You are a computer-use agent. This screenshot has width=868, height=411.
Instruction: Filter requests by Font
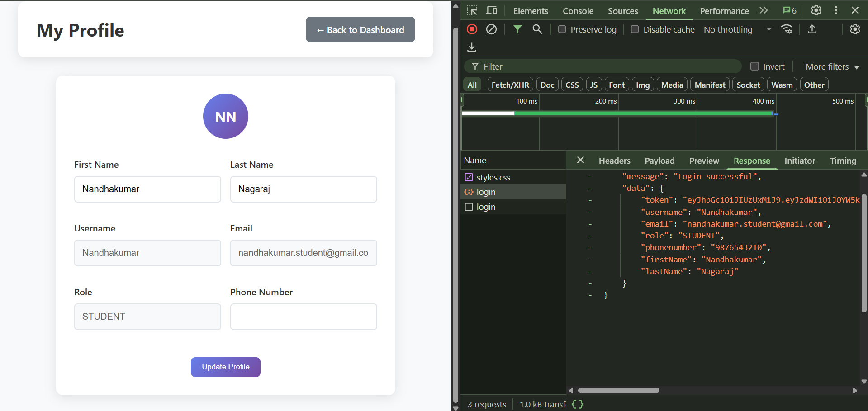617,85
